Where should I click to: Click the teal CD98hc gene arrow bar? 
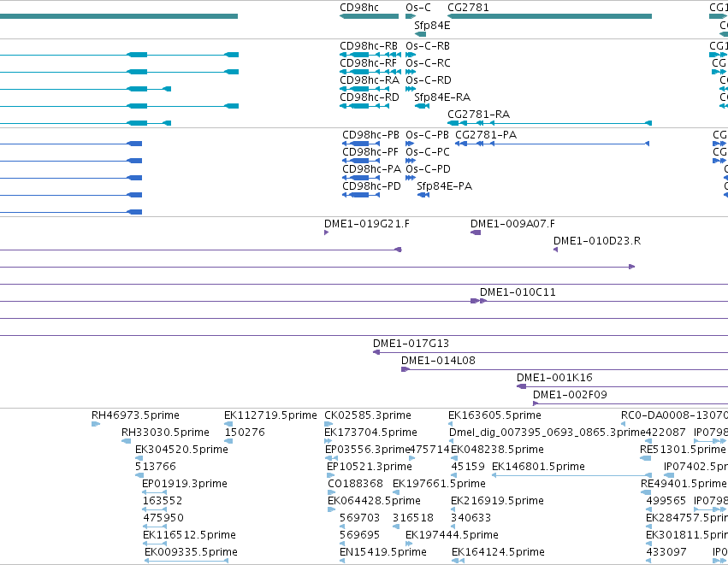coord(369,16)
